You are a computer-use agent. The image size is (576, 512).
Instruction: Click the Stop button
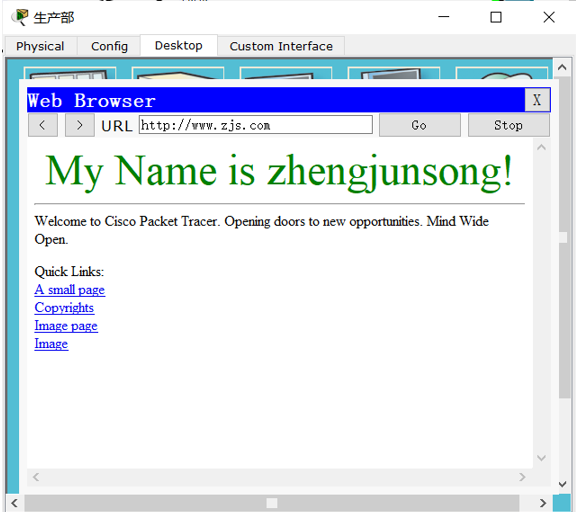point(508,126)
